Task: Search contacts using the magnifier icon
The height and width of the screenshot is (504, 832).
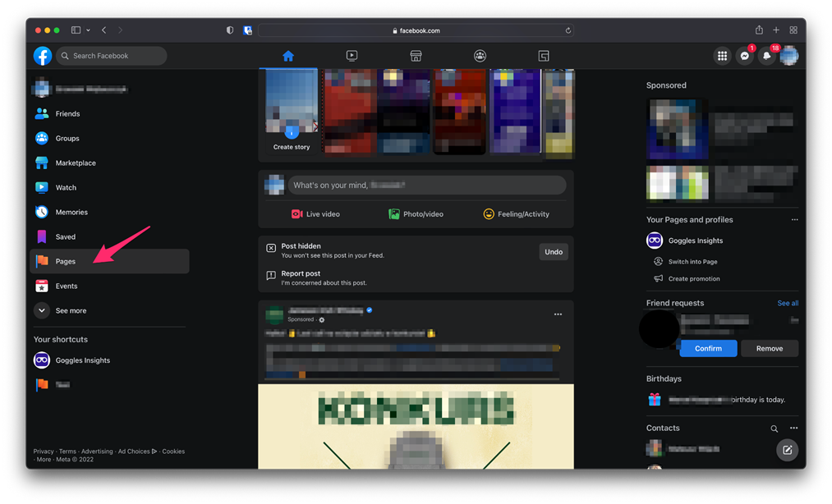Action: (774, 428)
